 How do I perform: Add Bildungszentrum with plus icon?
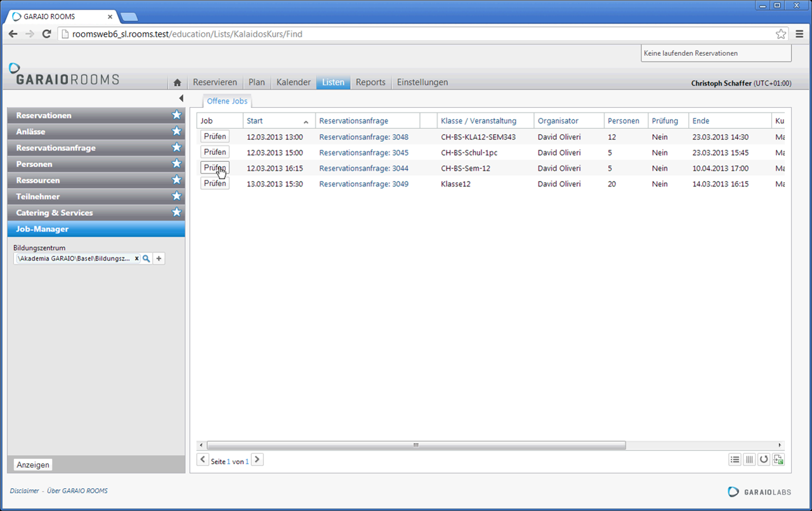pos(159,258)
